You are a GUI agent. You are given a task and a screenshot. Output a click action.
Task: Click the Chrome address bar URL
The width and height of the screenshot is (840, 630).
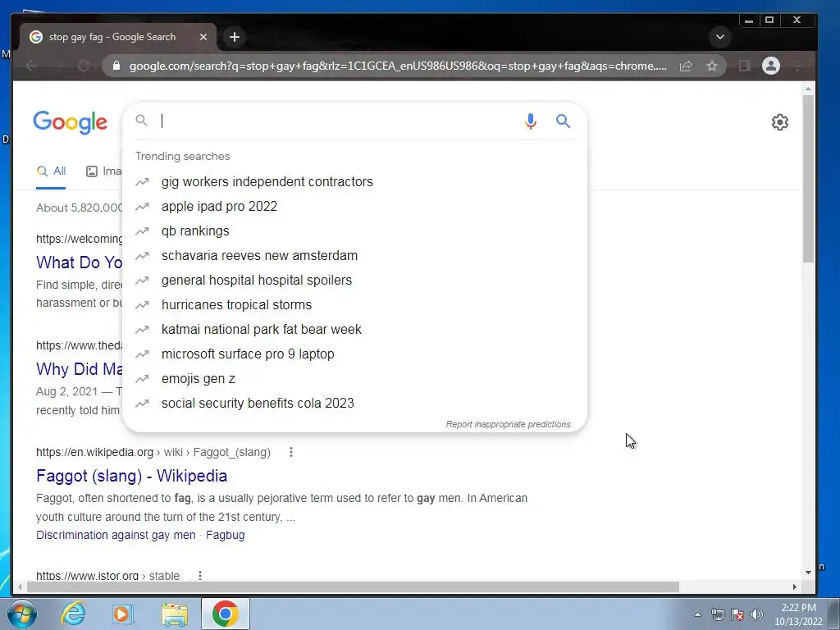tap(398, 66)
